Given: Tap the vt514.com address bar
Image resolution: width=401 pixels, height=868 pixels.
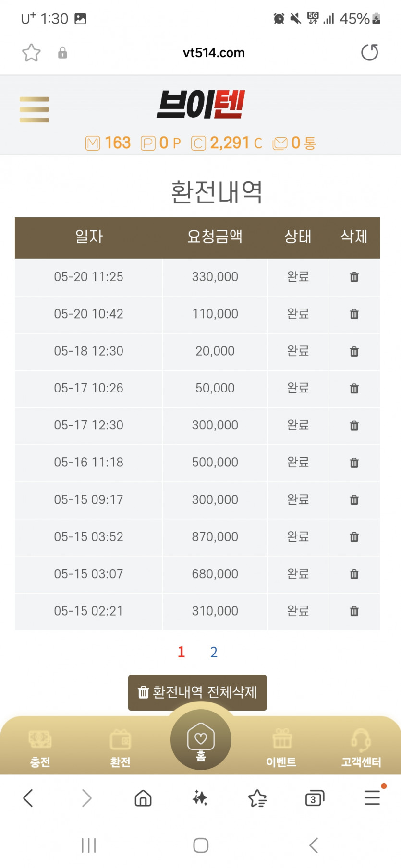Looking at the screenshot, I should [x=214, y=53].
